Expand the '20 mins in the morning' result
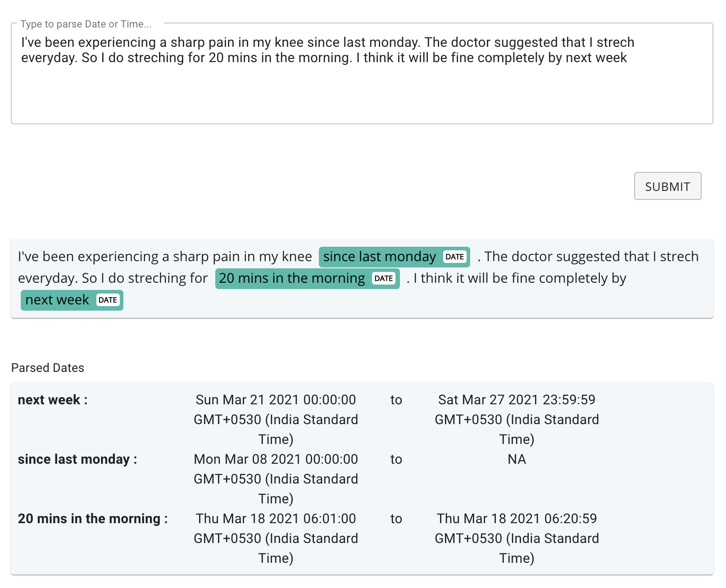726x588 pixels. [x=92, y=519]
